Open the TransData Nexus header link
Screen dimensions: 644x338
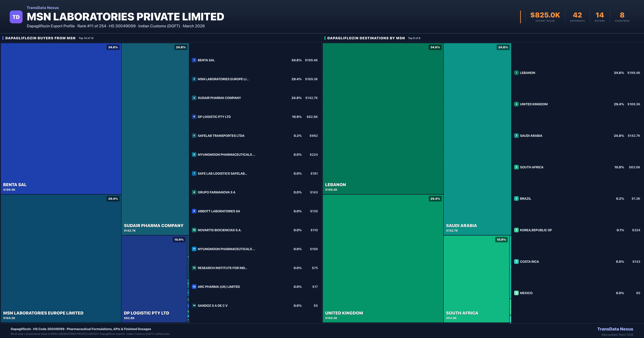(x=43, y=8)
